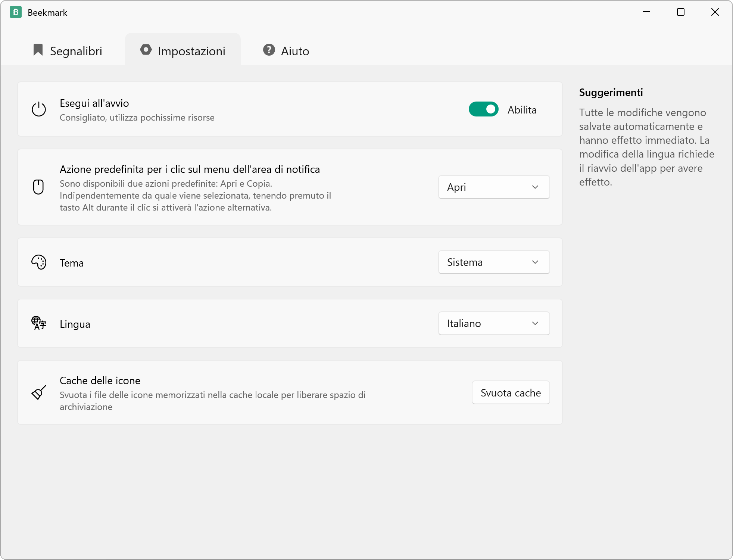Click the broom icon for Cache delle icone
Screen dimensions: 733x560
click(x=39, y=392)
